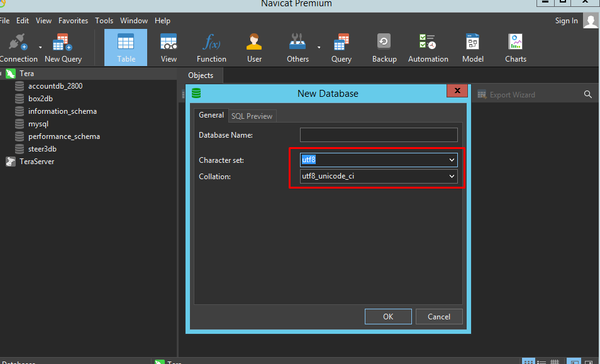600x364 pixels.
Task: Click the Database Name input field
Action: pyautogui.click(x=379, y=135)
